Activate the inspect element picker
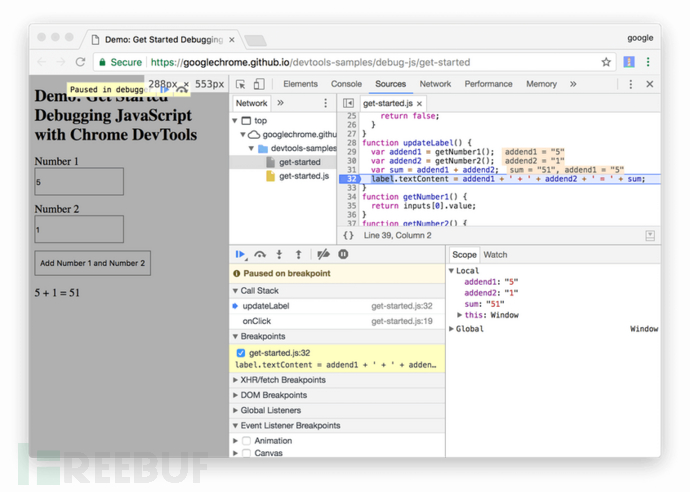The width and height of the screenshot is (690, 492). point(240,85)
